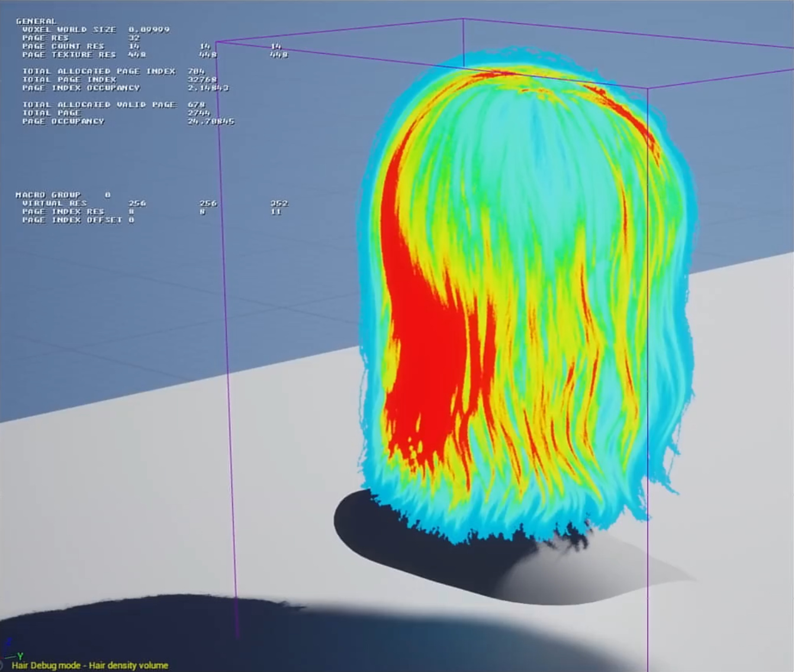794x672 pixels.
Task: Click the PAGE INDEX RES value 11
Action: point(276,211)
